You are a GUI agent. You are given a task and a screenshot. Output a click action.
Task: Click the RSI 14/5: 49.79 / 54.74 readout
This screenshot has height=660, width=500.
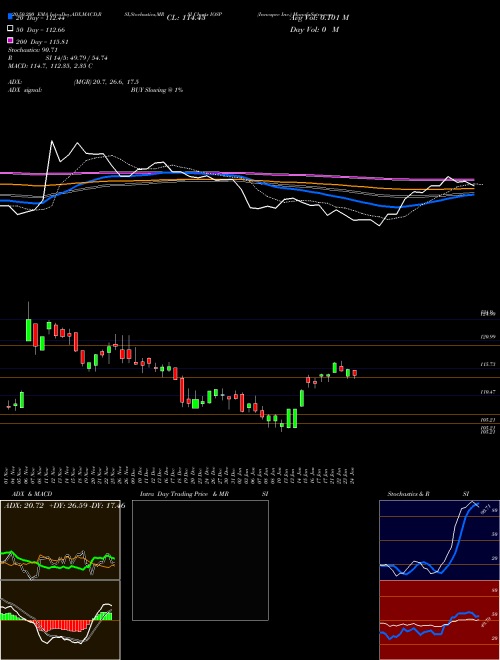point(58,58)
